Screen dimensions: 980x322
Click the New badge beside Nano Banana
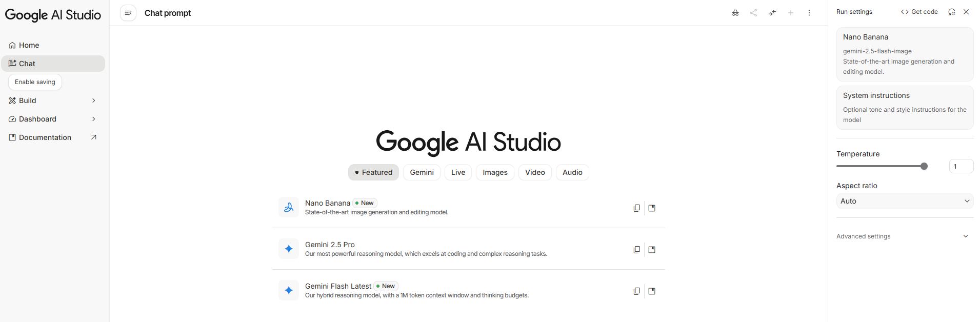tap(365, 203)
